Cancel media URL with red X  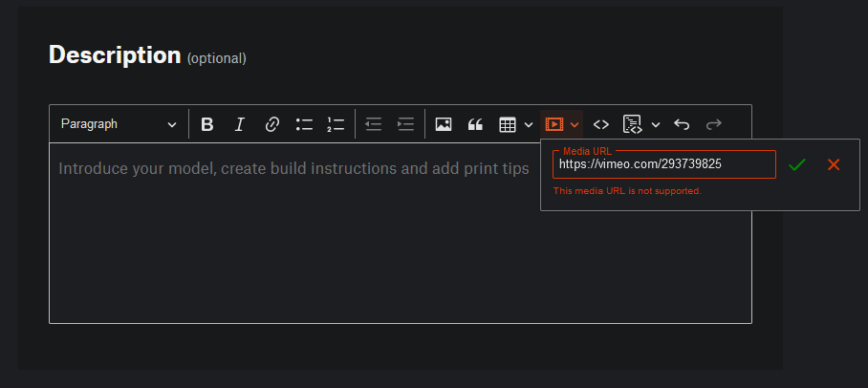point(834,164)
